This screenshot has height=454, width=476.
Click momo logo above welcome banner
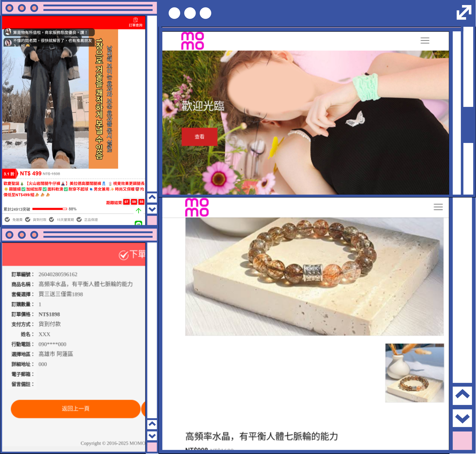click(x=192, y=41)
